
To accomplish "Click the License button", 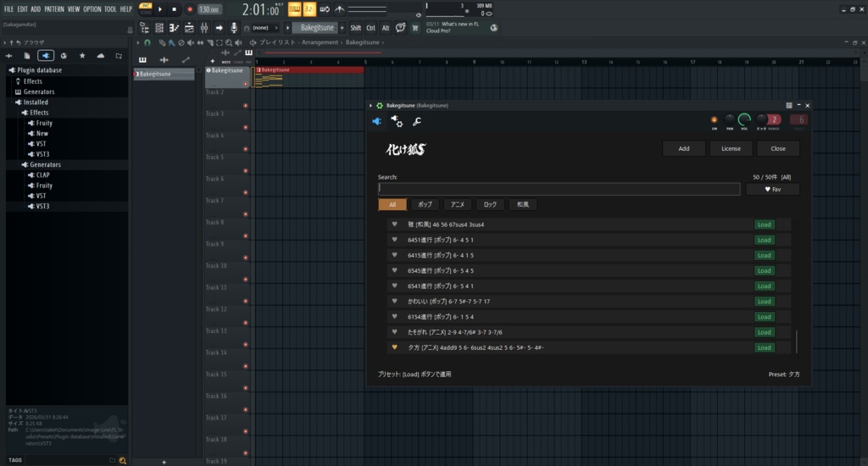I will (731, 148).
